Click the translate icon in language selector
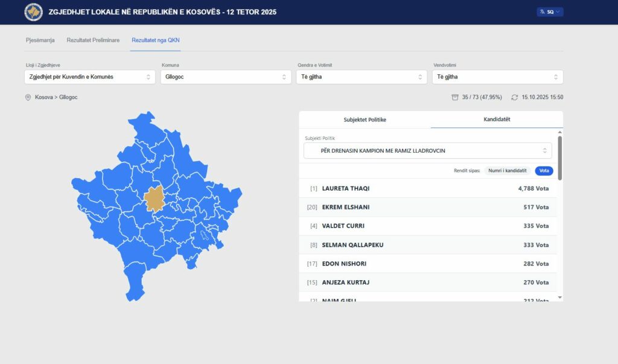The image size is (618, 364). tap(542, 12)
